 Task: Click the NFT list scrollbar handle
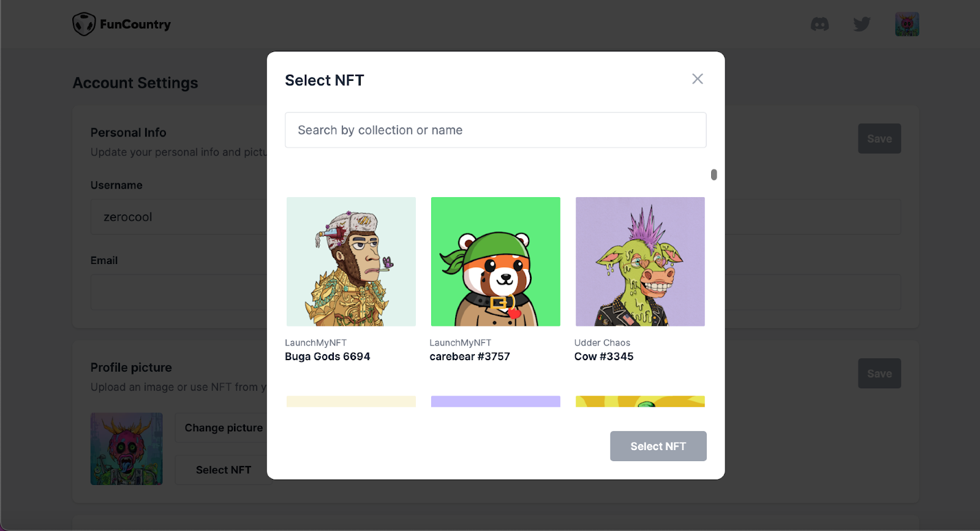(x=714, y=175)
